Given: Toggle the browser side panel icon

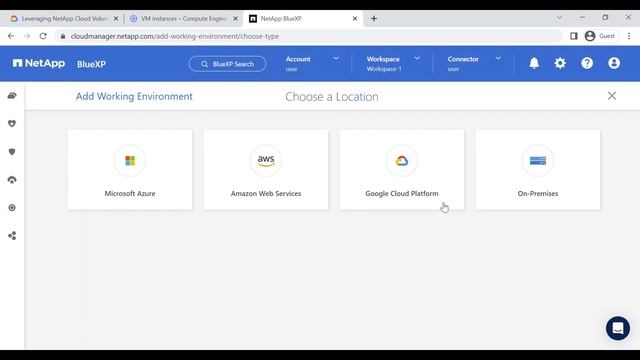Looking at the screenshot, I should click(x=573, y=36).
